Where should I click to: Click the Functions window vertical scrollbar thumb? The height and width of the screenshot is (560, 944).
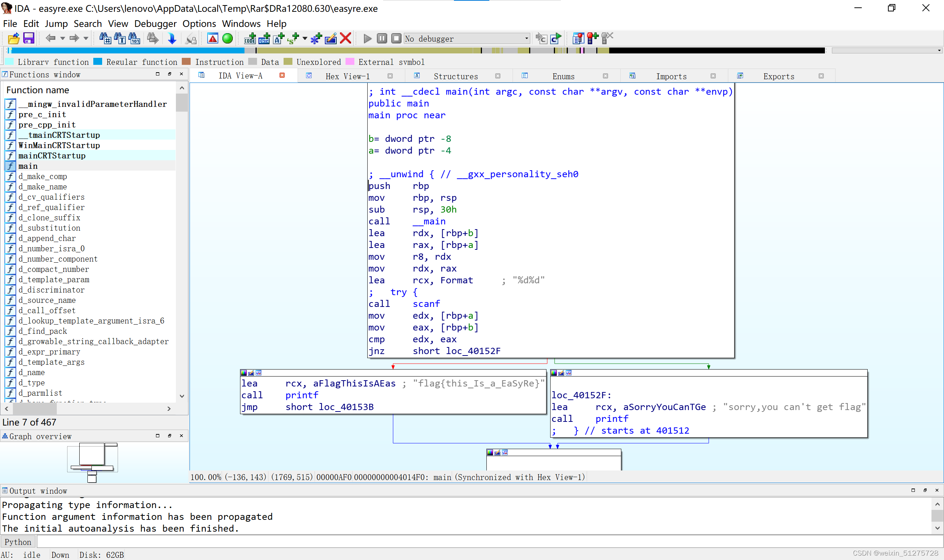pyautogui.click(x=182, y=102)
